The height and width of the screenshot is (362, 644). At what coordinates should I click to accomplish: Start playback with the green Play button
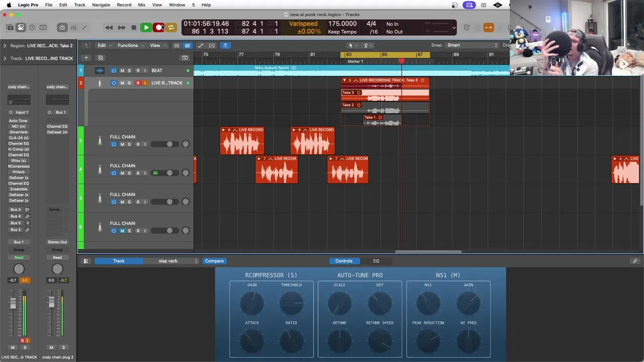(146, 28)
